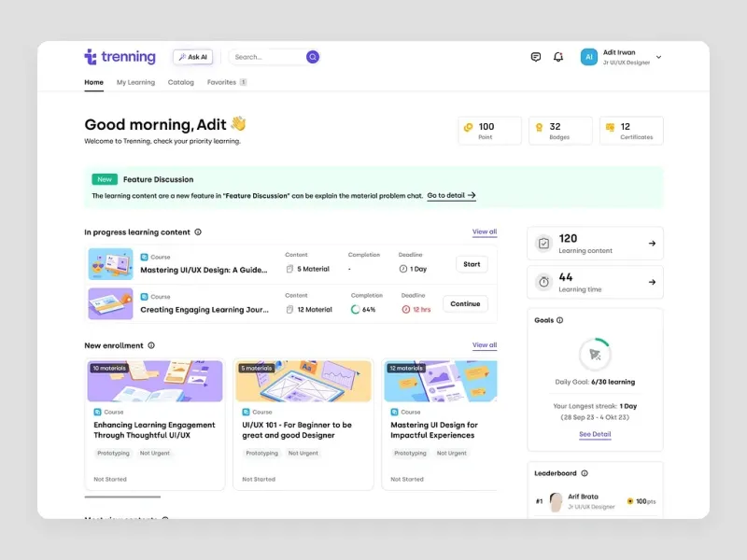Click the Learning time stopwatch icon
This screenshot has height=560, width=747.
tap(543, 282)
